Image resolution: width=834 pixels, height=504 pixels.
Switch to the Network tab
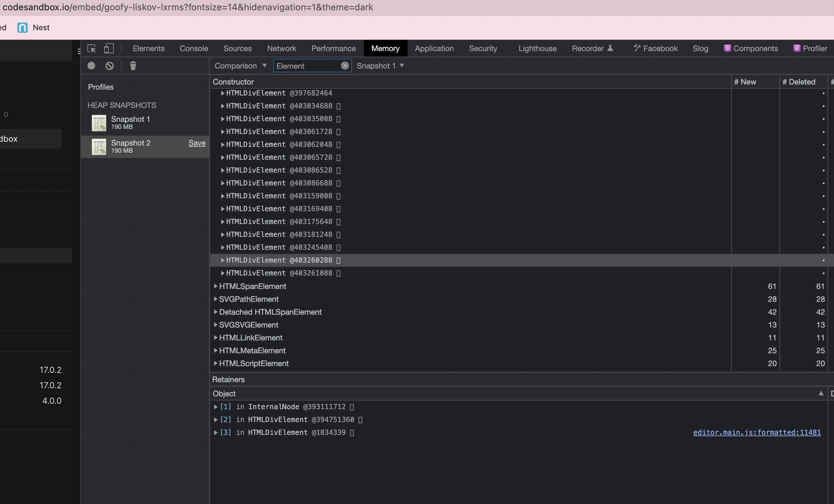click(281, 49)
